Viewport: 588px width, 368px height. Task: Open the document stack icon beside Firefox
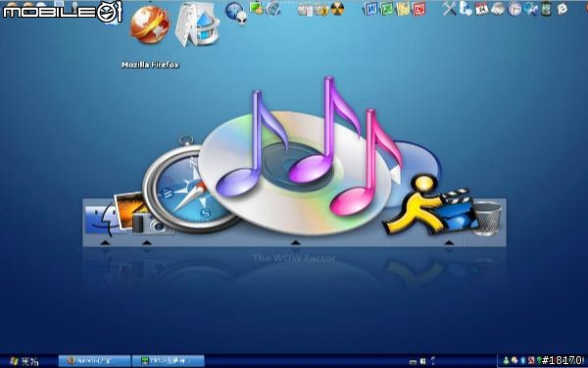(x=198, y=25)
